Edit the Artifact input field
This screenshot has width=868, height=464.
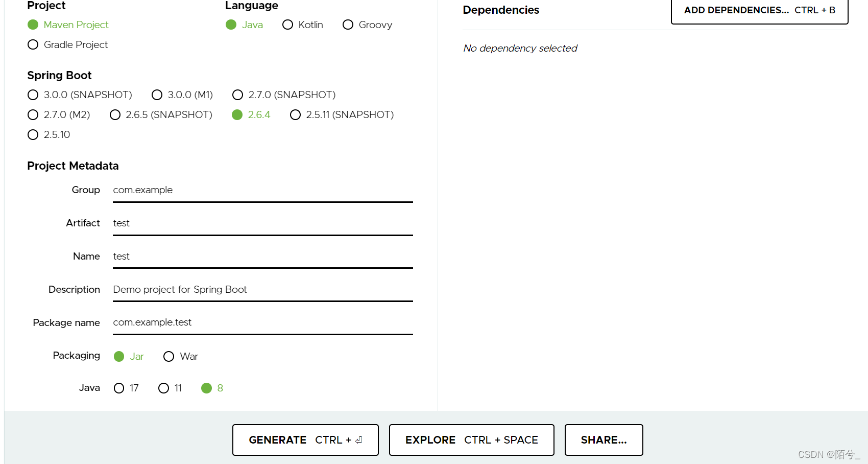[263, 223]
